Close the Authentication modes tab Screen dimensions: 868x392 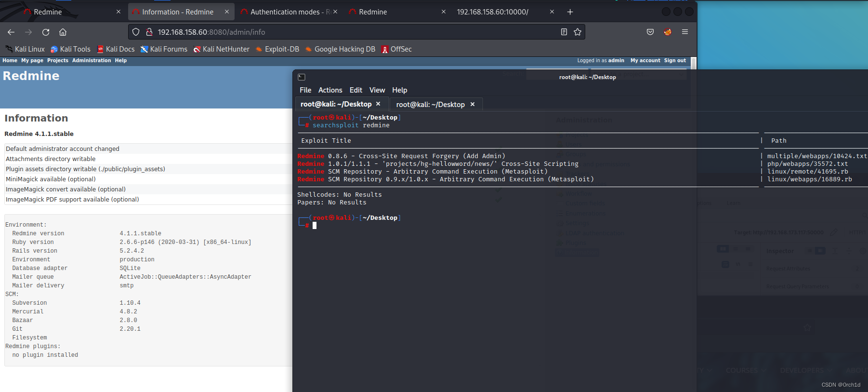pyautogui.click(x=335, y=12)
